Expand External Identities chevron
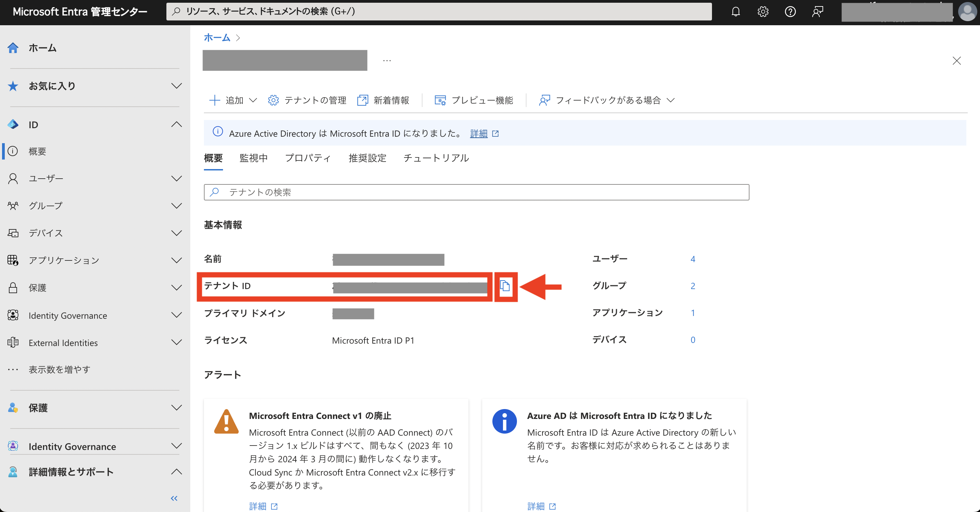Image resolution: width=980 pixels, height=512 pixels. click(176, 342)
